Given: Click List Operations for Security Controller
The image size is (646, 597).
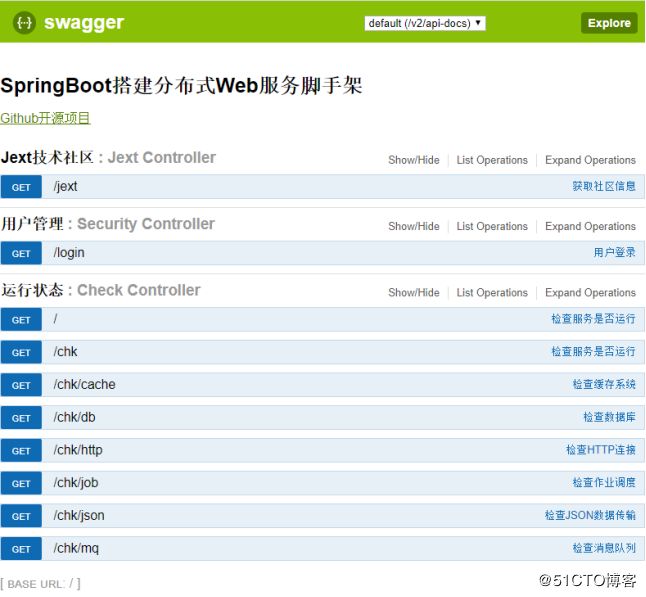Looking at the screenshot, I should tap(492, 226).
